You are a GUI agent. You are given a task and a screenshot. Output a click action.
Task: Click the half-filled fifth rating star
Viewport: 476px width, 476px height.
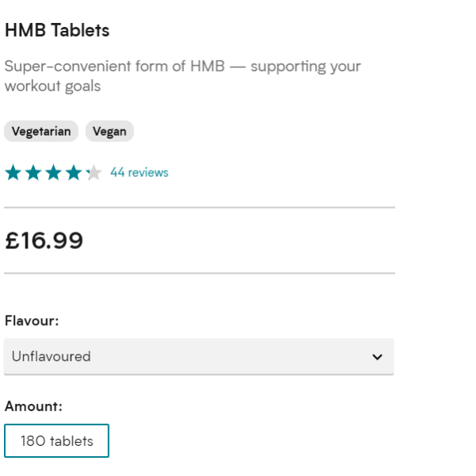(94, 173)
